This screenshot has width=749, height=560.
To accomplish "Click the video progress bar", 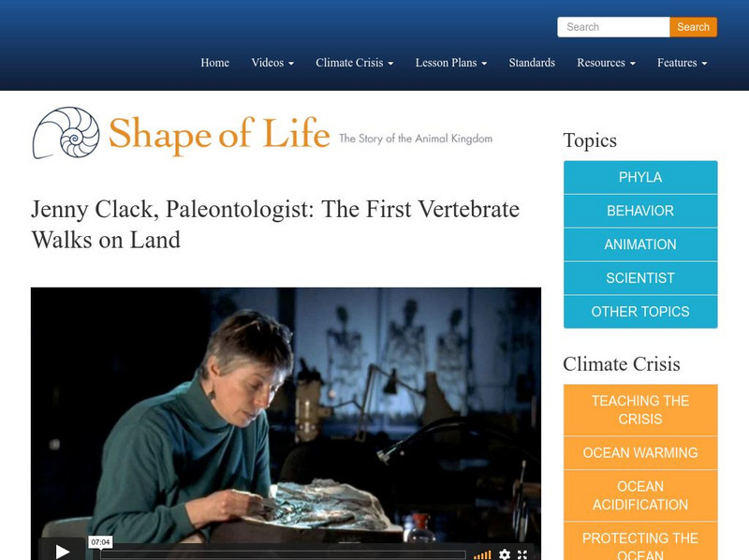I will (x=281, y=554).
